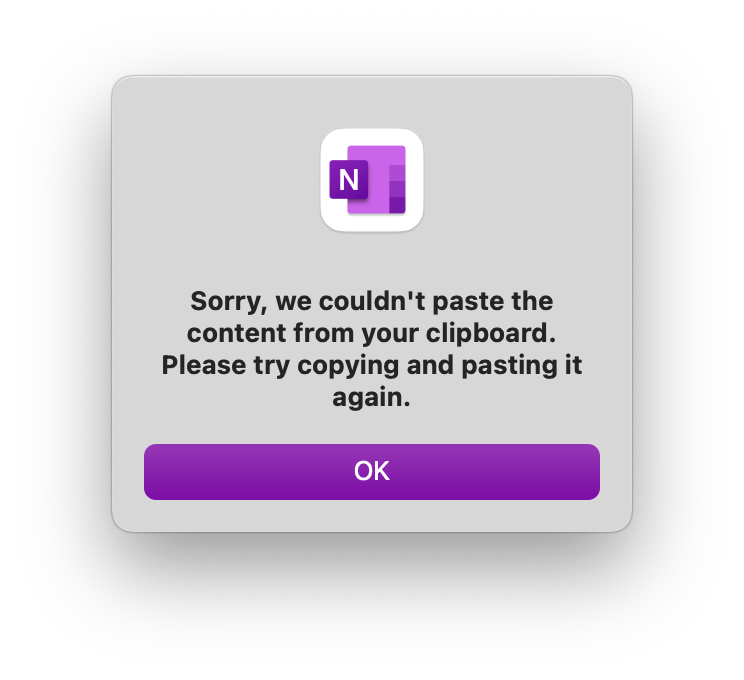Image resolution: width=744 pixels, height=680 pixels.
Task: Click the bottom tab stripe of notebook icon
Action: click(397, 205)
